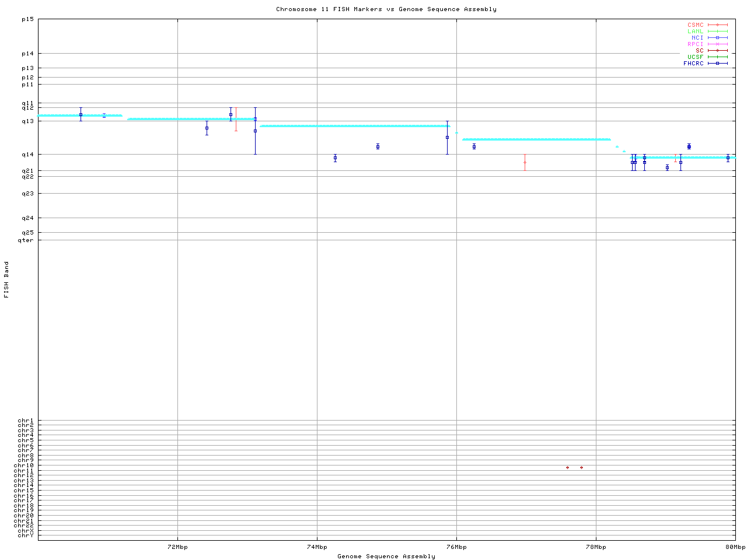Click the 80Mbp x-axis label
Image resolution: width=747 pixels, height=560 pixels.
(x=735, y=547)
